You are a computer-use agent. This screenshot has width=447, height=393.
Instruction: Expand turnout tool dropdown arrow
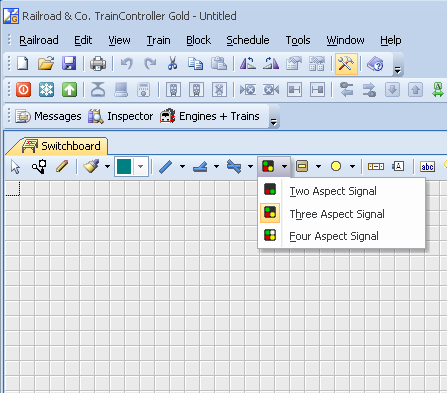(216, 166)
